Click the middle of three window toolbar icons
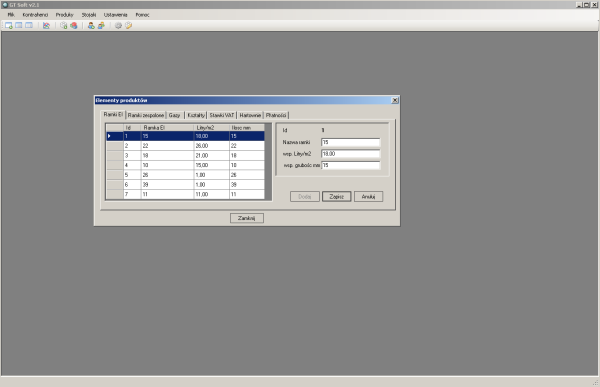The height and width of the screenshot is (387, 600). click(x=19, y=25)
